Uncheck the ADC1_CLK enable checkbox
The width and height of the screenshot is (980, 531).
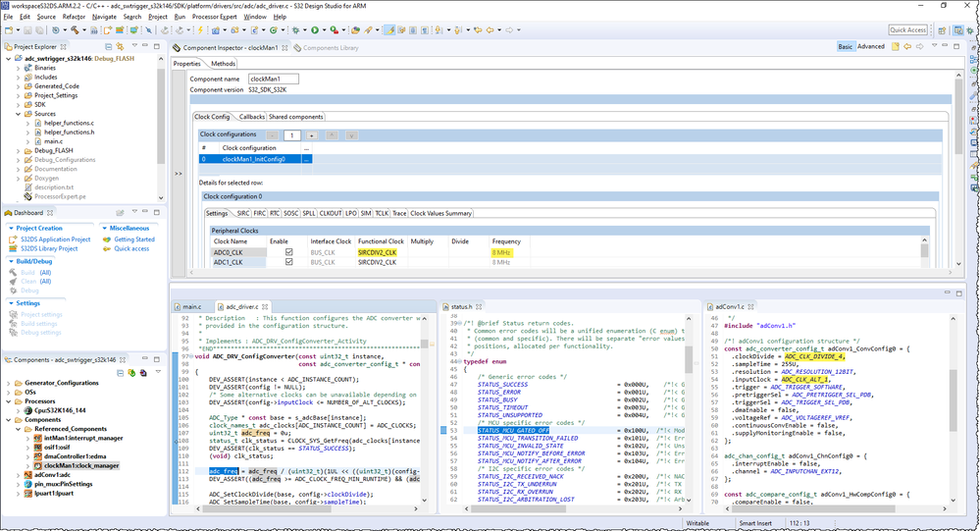(287, 263)
